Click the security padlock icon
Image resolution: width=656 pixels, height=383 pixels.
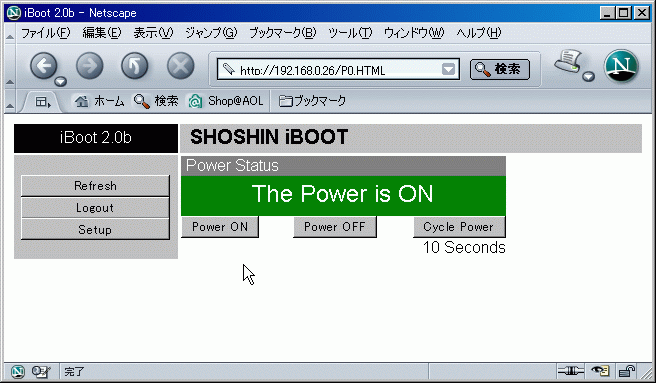point(626,370)
